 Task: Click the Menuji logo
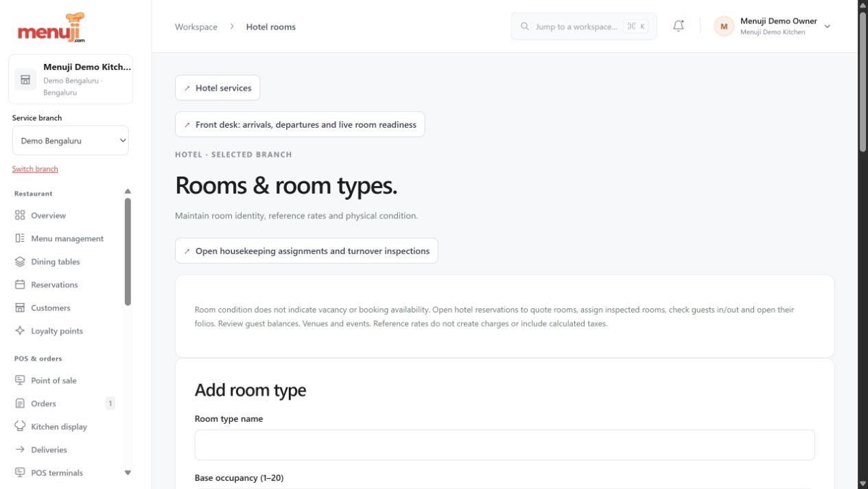[51, 27]
